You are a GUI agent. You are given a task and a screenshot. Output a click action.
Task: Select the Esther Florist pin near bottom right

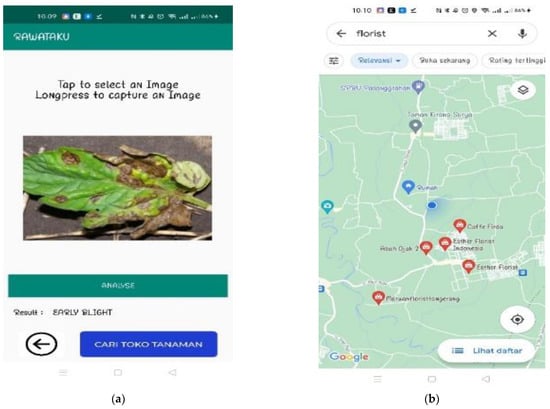468,266
